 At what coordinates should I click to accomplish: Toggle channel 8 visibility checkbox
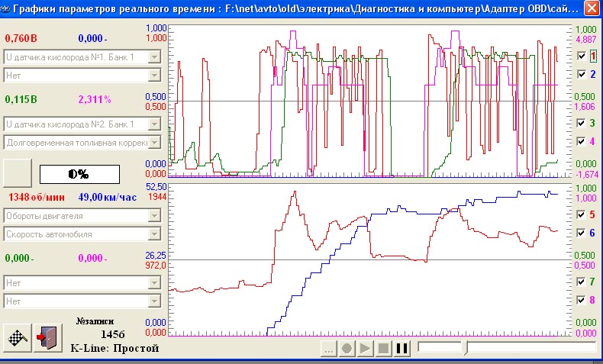(x=582, y=300)
